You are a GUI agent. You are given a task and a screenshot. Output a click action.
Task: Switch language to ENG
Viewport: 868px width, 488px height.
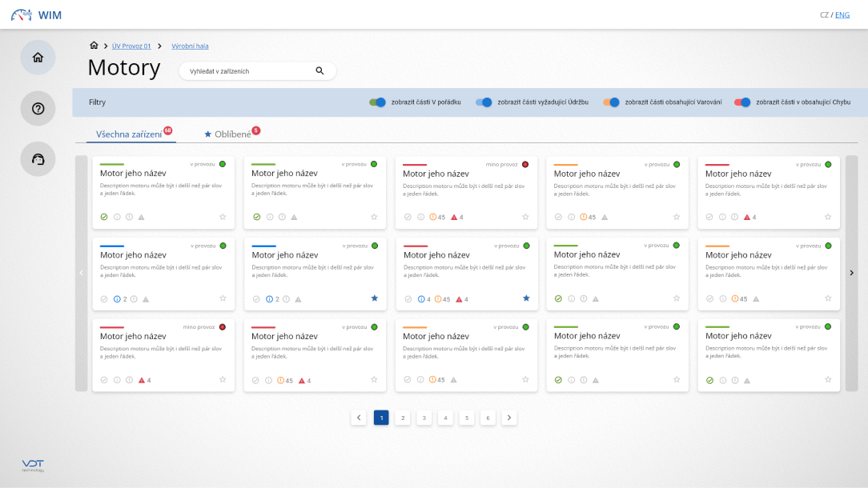842,14
